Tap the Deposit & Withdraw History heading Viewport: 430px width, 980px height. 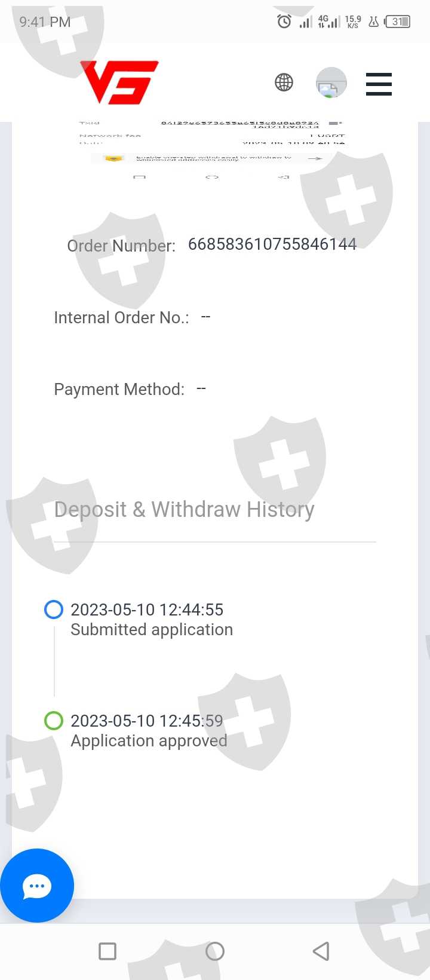184,510
